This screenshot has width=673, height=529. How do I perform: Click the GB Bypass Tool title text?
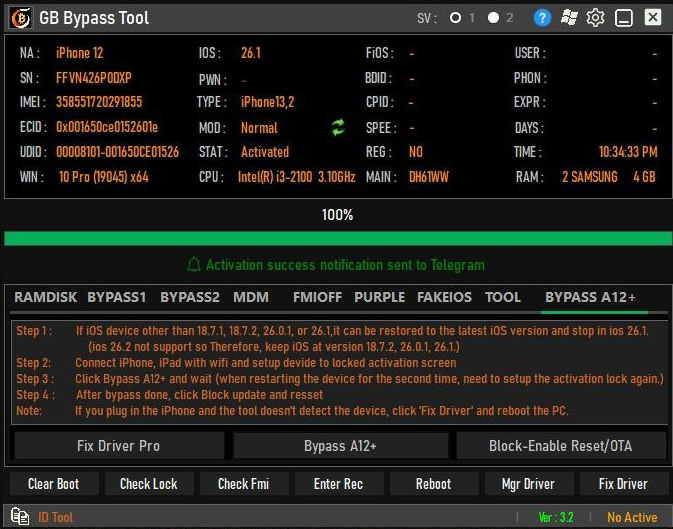click(94, 18)
